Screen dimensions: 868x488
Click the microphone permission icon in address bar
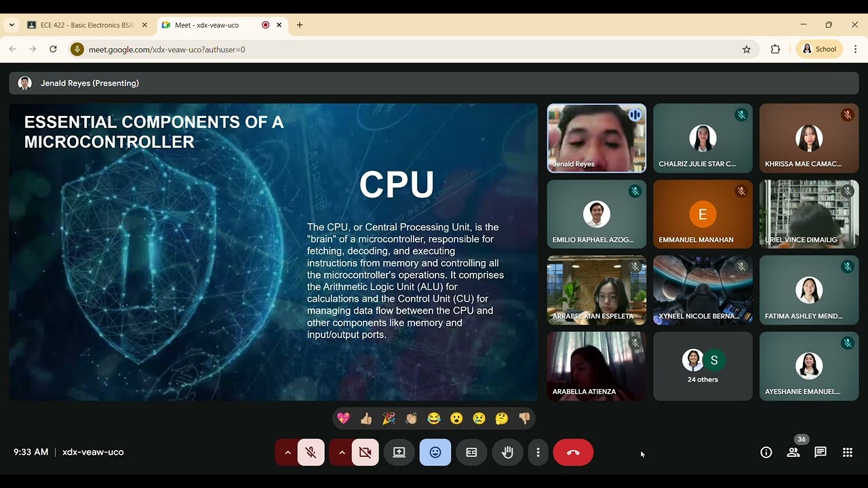pos(77,49)
